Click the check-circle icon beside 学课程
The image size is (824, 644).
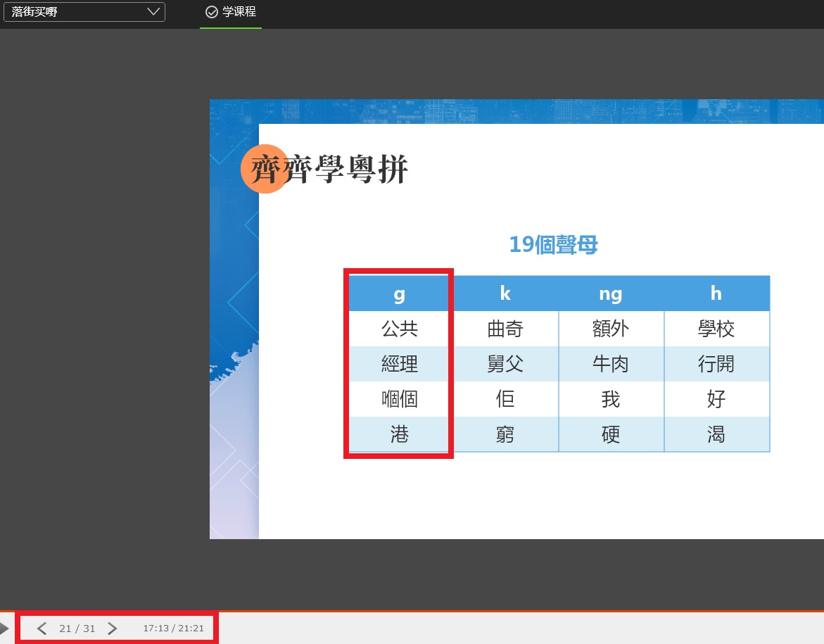click(x=211, y=12)
